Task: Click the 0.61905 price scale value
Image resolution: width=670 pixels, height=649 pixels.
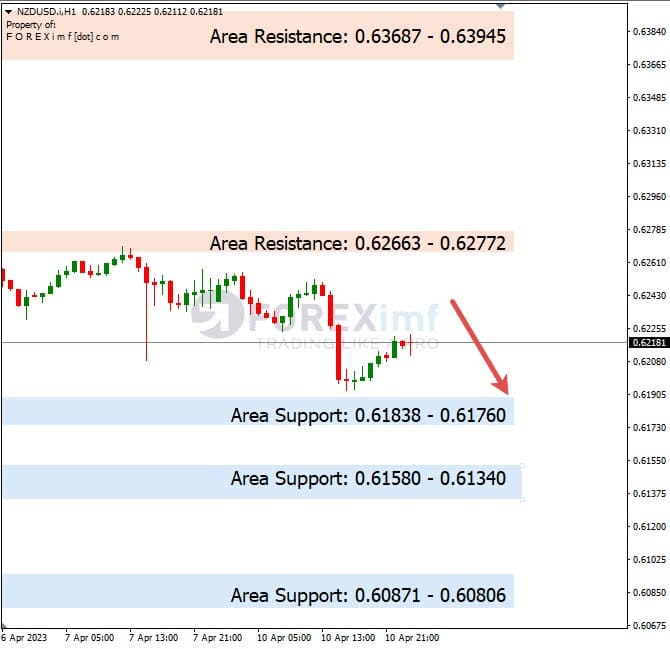Action: point(649,394)
